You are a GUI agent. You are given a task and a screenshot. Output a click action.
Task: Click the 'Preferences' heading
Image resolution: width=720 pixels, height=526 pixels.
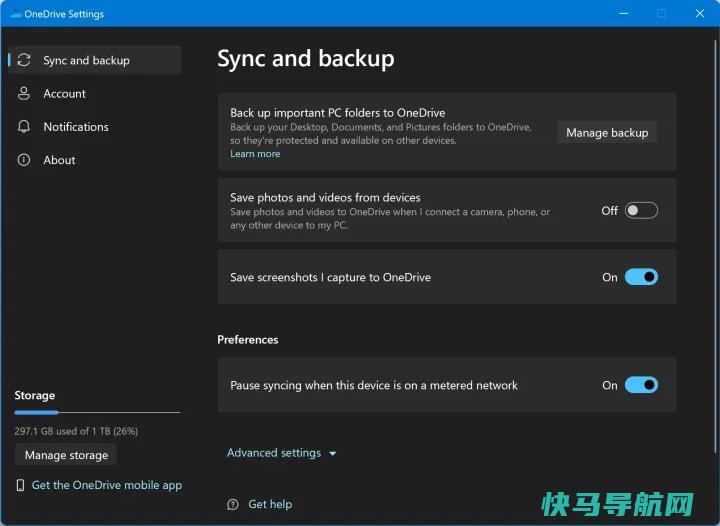coord(248,340)
